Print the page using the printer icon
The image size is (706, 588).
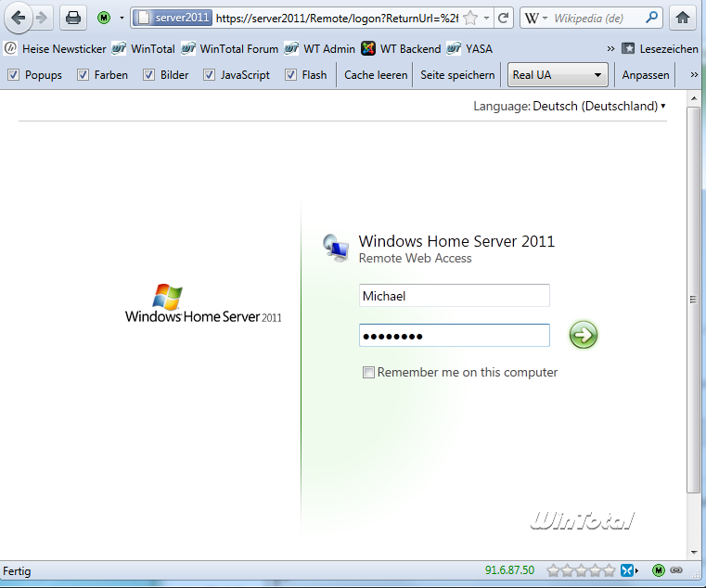pos(73,18)
